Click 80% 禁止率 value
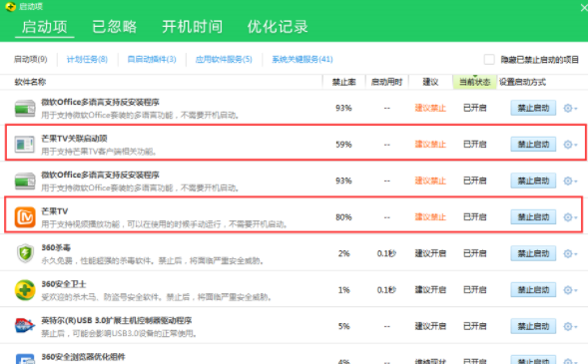 [x=343, y=217]
